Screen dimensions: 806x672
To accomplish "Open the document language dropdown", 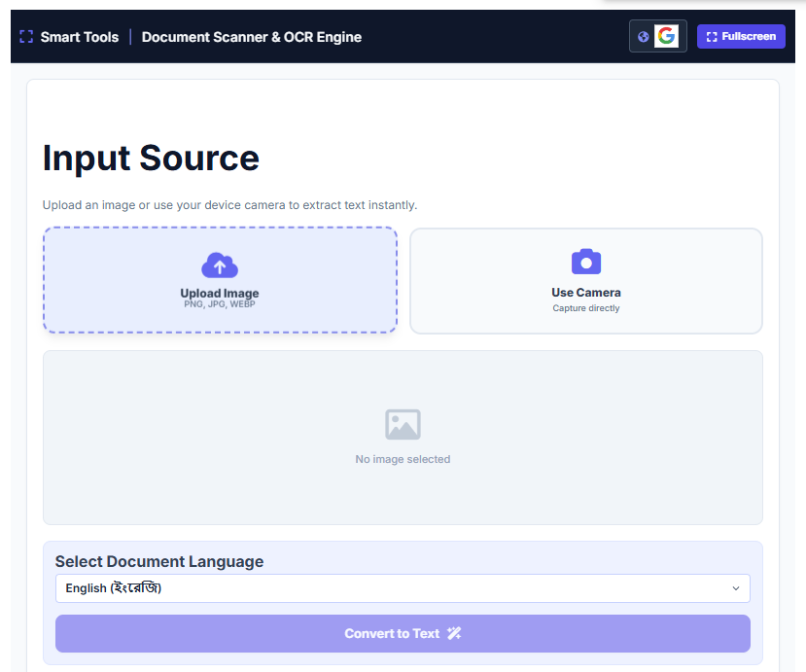I will 403,588.
